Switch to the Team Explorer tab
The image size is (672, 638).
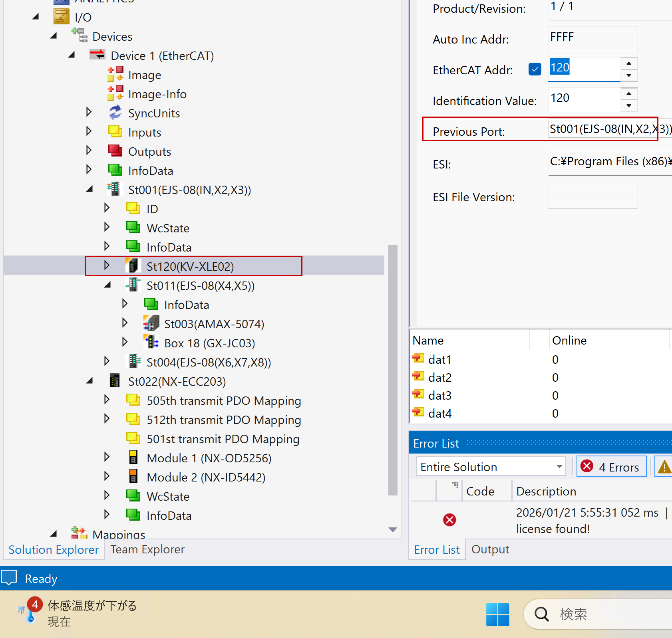click(147, 549)
